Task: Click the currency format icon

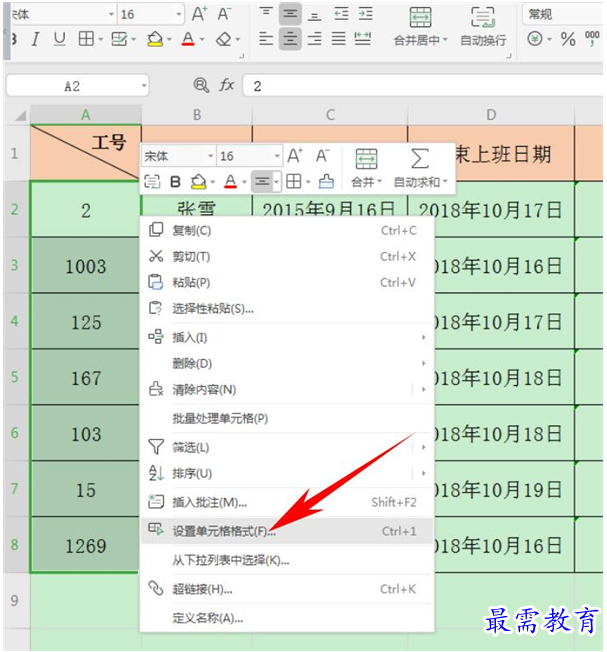Action: coord(535,40)
